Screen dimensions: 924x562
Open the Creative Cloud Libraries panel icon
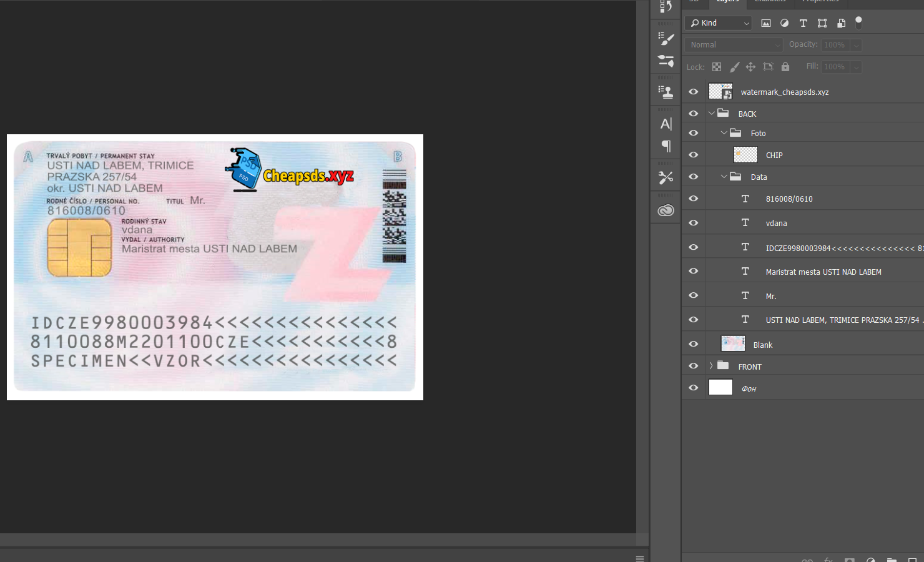[x=666, y=210]
